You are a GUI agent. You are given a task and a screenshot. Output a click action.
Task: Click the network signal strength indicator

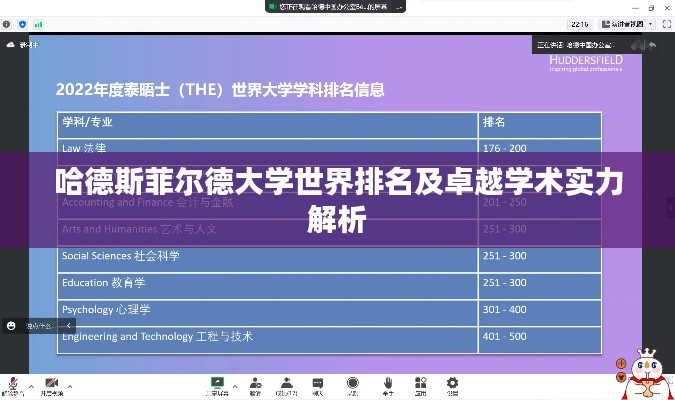coord(35,24)
